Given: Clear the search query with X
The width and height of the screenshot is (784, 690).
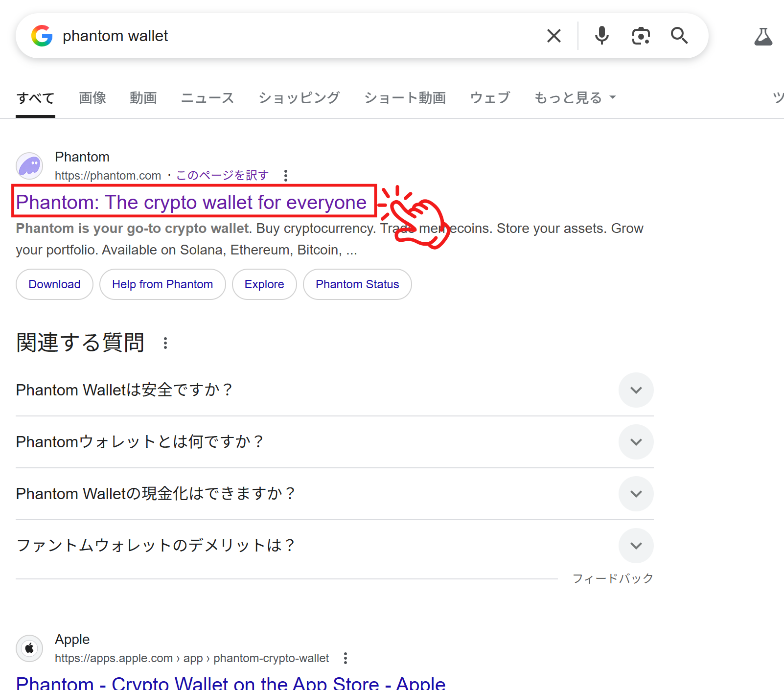Looking at the screenshot, I should pyautogui.click(x=553, y=36).
